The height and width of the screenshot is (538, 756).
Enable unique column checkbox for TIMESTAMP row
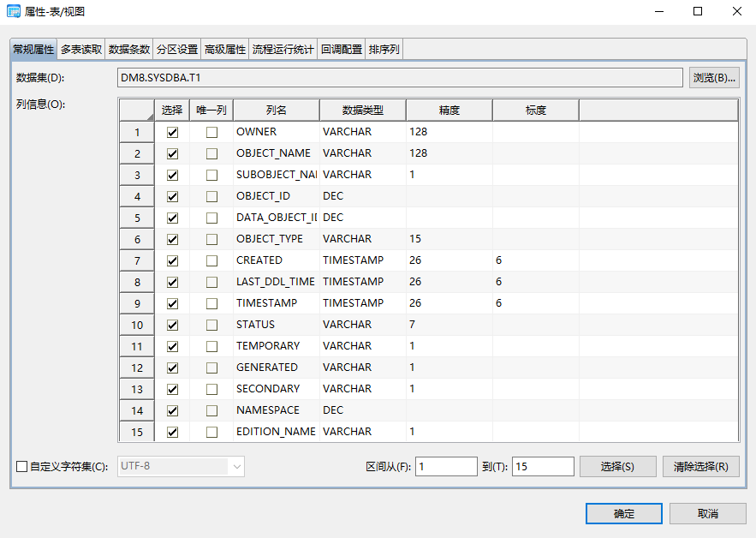coord(211,303)
